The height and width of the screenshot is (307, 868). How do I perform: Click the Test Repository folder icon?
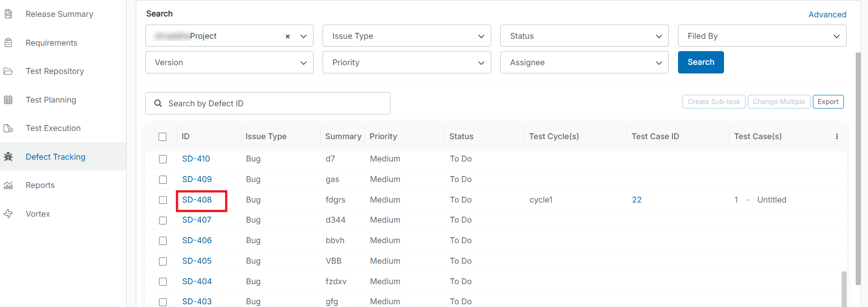click(8, 71)
